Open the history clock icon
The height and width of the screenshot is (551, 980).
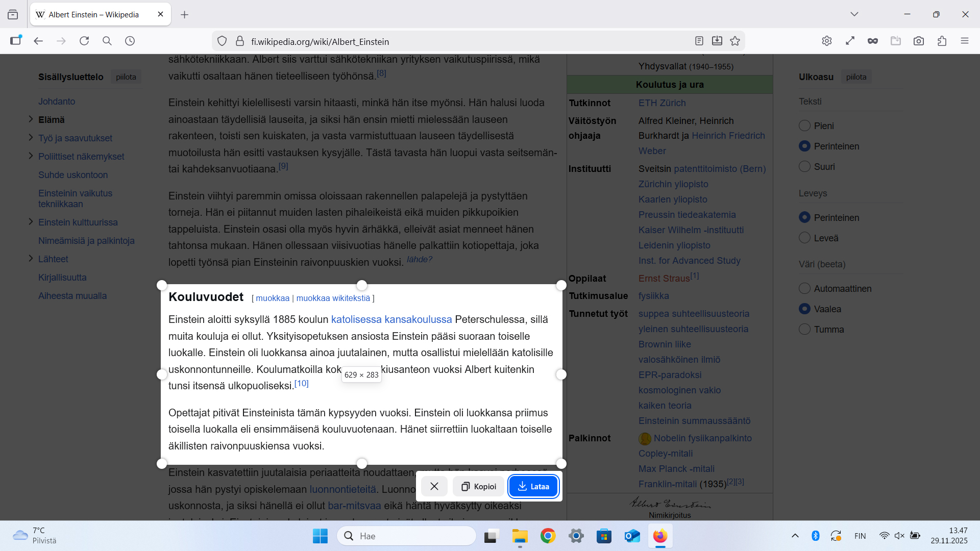(130, 41)
